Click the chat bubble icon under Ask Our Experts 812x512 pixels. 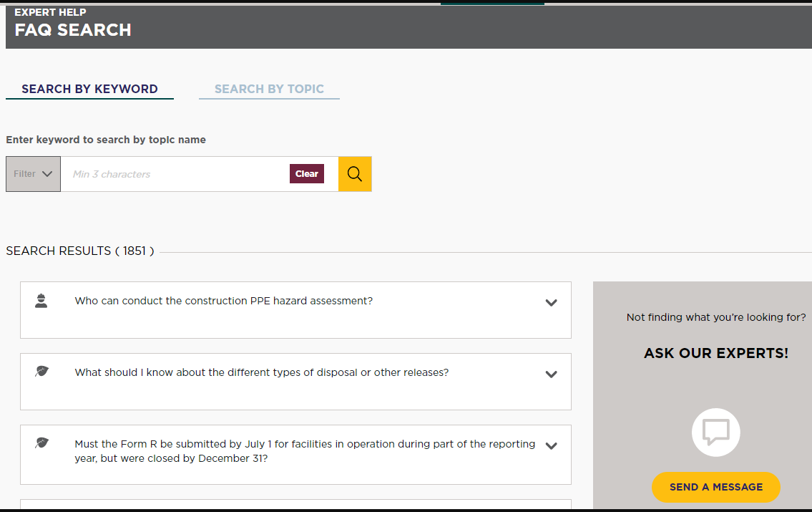click(715, 433)
